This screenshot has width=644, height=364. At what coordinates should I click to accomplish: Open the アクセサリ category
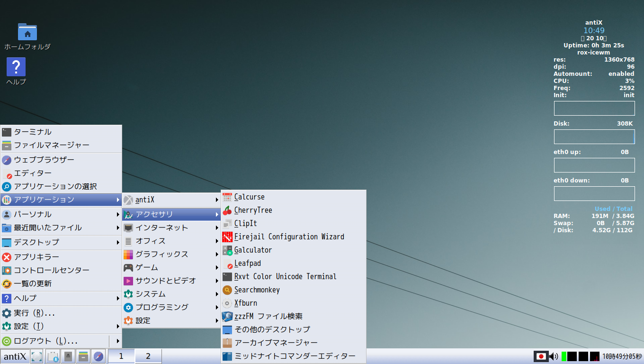coord(171,214)
